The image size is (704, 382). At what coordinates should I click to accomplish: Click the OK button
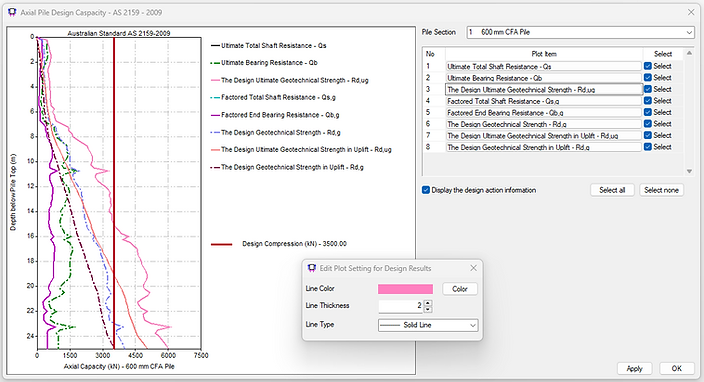(677, 369)
